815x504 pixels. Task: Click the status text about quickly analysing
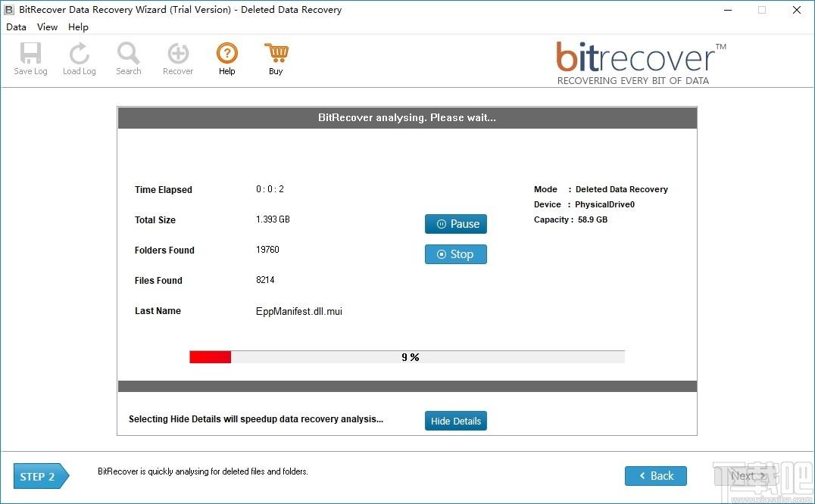tap(203, 471)
